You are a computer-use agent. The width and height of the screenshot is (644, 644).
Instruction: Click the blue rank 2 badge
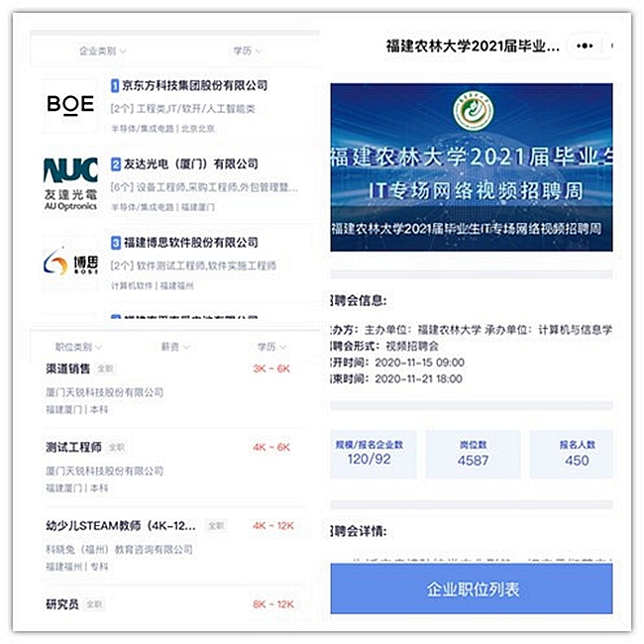point(116,164)
